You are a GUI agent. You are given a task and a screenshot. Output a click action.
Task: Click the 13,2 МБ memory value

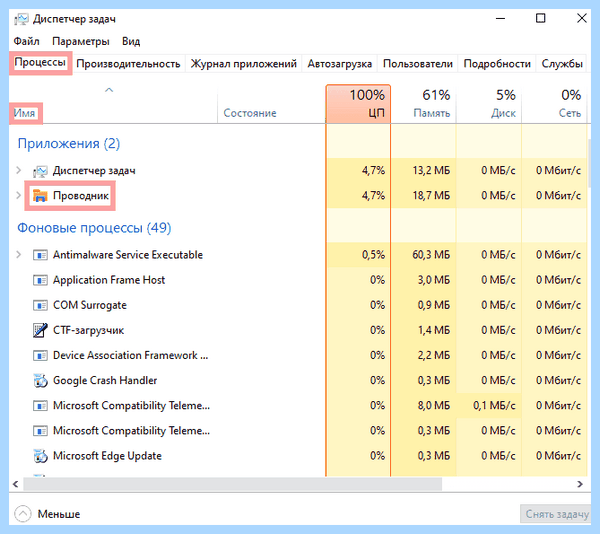431,171
